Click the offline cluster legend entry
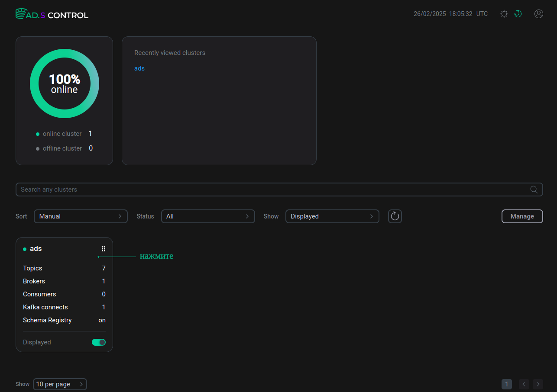Image resolution: width=557 pixels, height=392 pixels. (64, 148)
